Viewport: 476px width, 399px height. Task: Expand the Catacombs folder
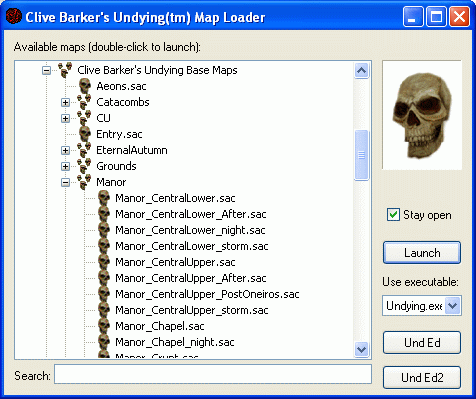[65, 102]
